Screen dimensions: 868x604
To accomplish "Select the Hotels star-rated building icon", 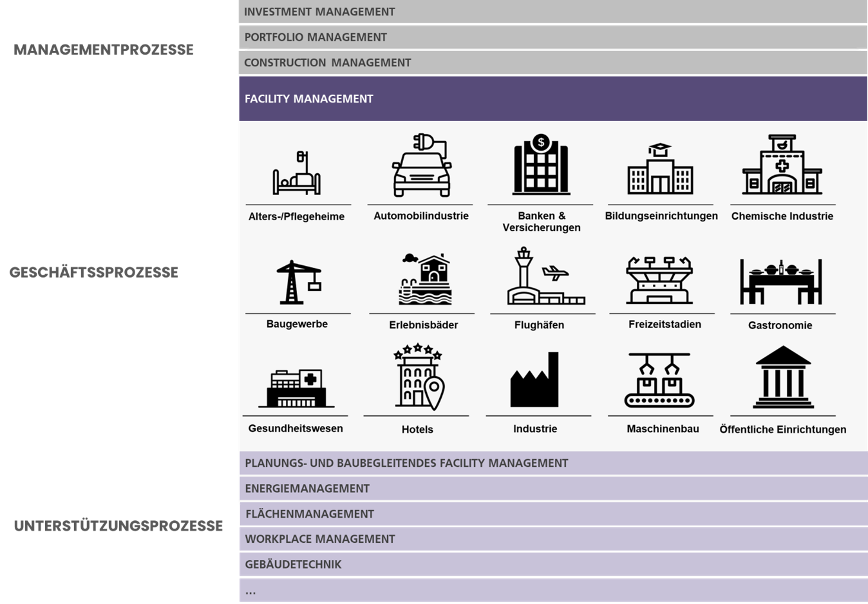I will pos(419,377).
